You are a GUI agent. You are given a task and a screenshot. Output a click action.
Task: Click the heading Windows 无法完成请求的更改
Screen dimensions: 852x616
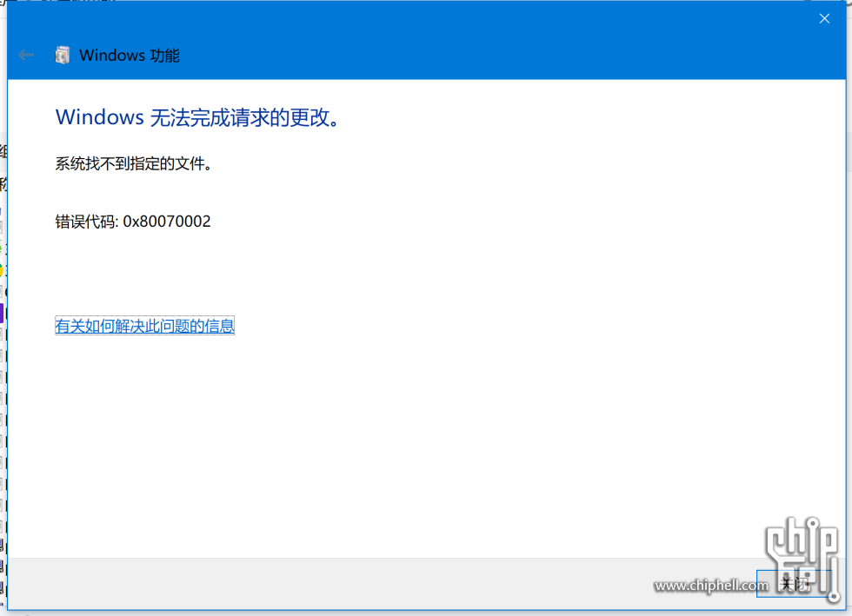(x=198, y=117)
